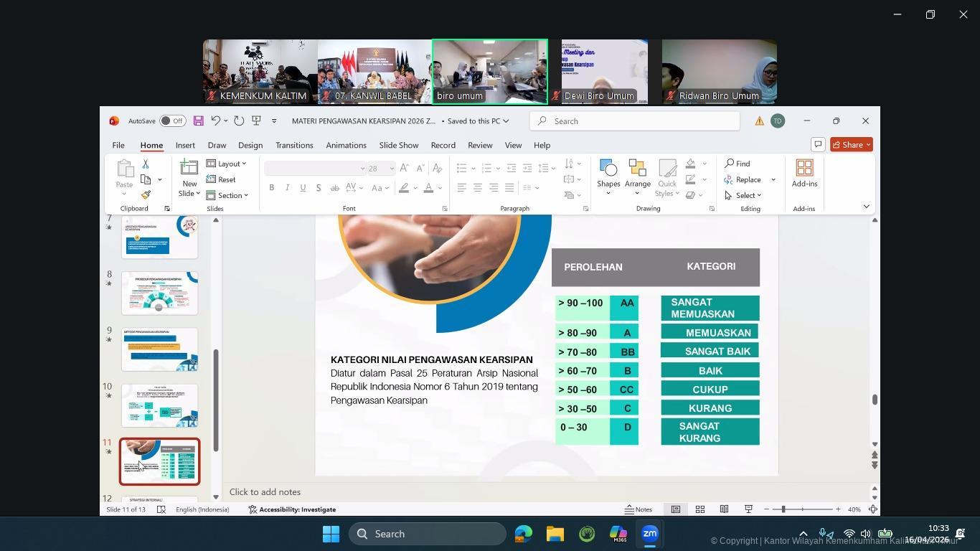980x551 pixels.
Task: Click the Format Painter brush icon
Action: pos(146,195)
